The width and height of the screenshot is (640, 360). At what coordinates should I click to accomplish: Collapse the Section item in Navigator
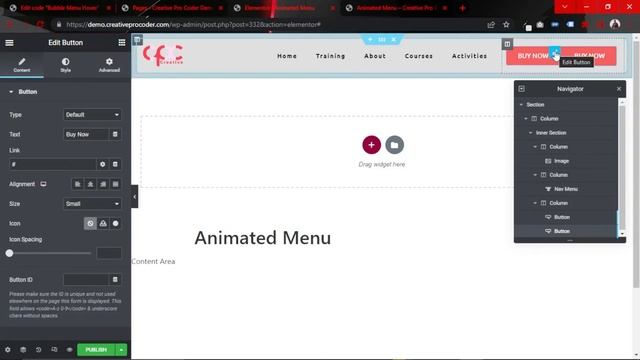pos(521,104)
